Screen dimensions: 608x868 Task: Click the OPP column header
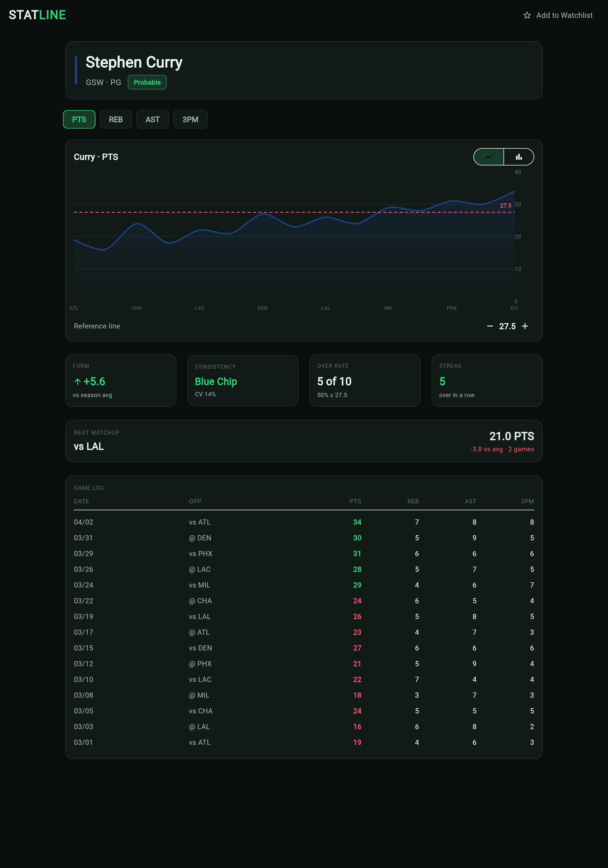coord(195,501)
